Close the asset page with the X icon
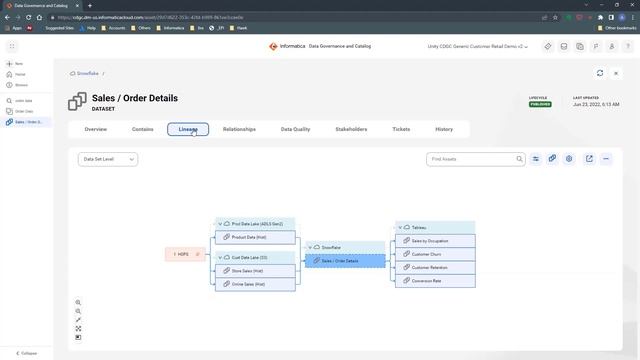Image resolution: width=640 pixels, height=360 pixels. coord(616,73)
